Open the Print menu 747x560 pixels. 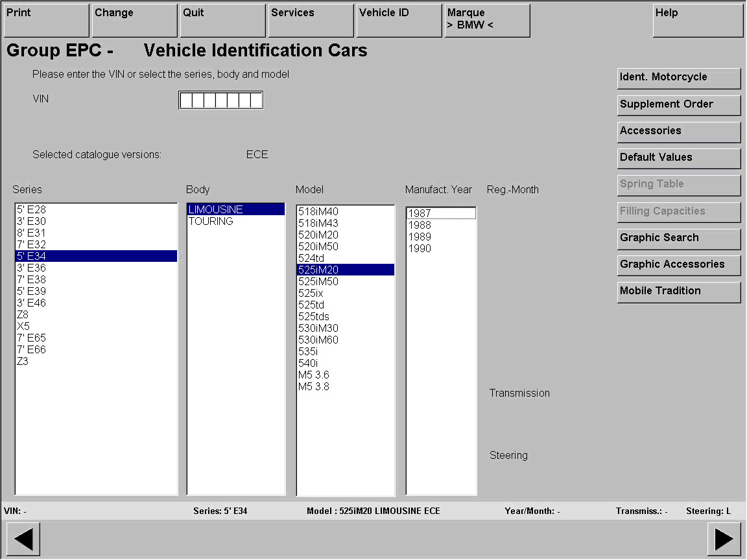(x=46, y=21)
